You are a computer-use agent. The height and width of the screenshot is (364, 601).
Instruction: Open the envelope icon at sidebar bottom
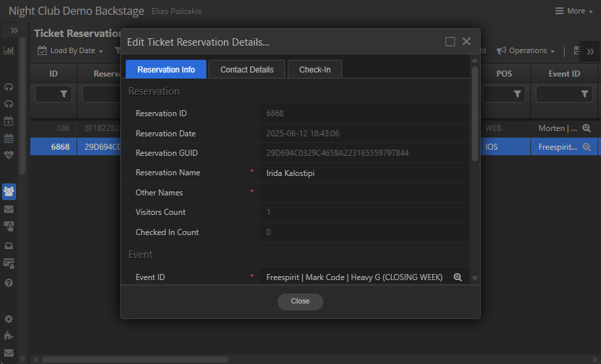(9, 353)
